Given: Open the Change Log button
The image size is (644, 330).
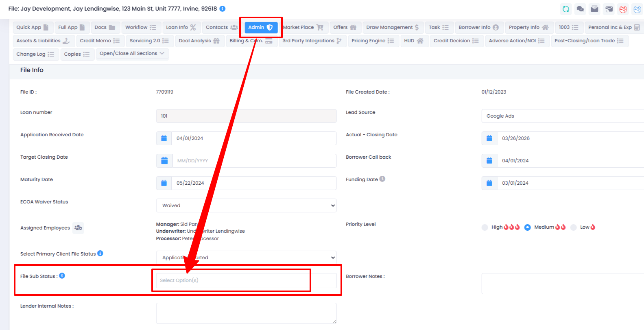Looking at the screenshot, I should (35, 54).
